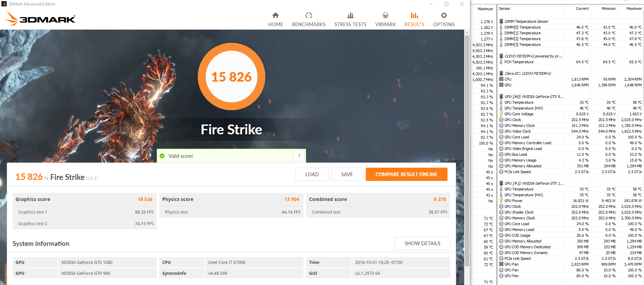The image size is (644, 285).
Task: Click the GPU D3D Memory Dedicated icon
Action: [x=501, y=247]
